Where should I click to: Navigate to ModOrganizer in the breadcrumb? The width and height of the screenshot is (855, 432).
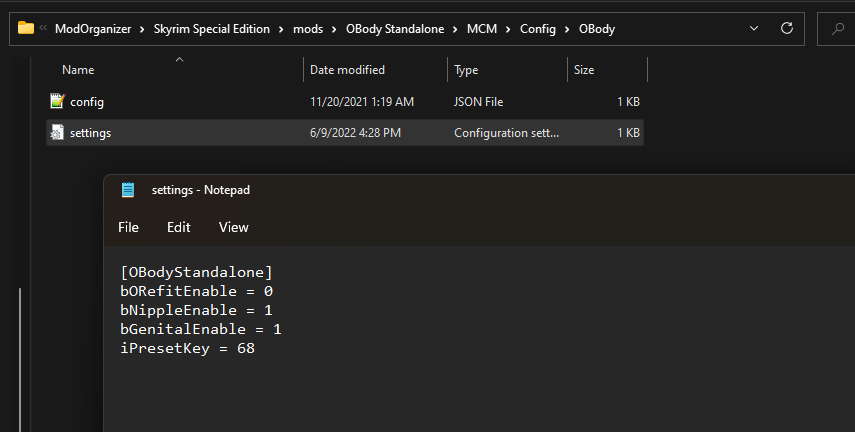click(x=93, y=29)
